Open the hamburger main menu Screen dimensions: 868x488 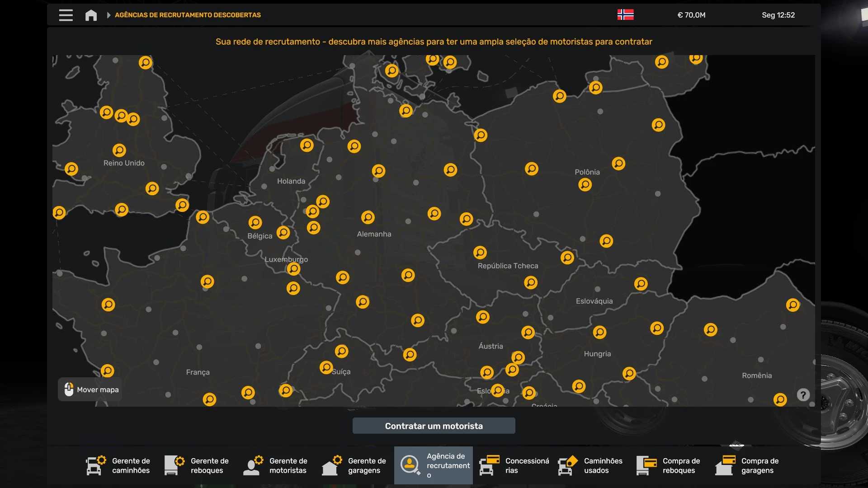pos(66,15)
